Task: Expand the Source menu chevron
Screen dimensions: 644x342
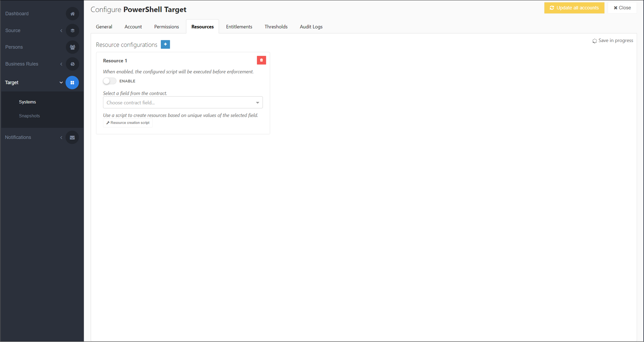Action: coord(61,31)
